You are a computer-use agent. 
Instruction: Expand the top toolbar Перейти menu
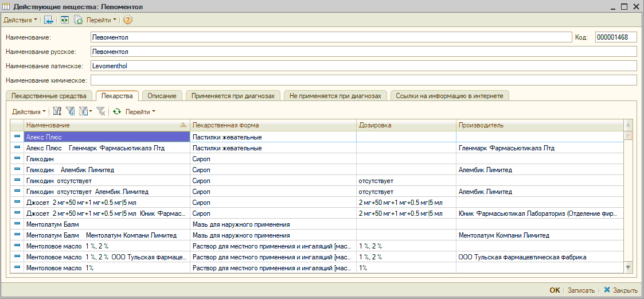101,20
